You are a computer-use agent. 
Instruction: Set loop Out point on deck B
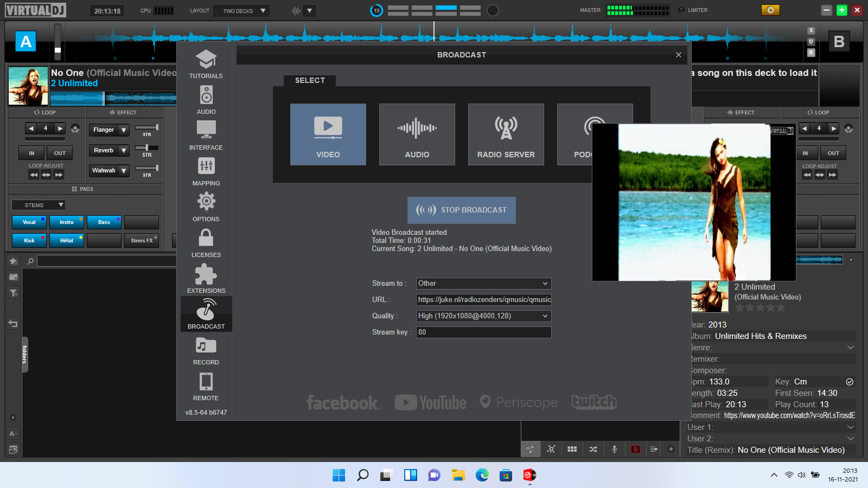pos(833,153)
